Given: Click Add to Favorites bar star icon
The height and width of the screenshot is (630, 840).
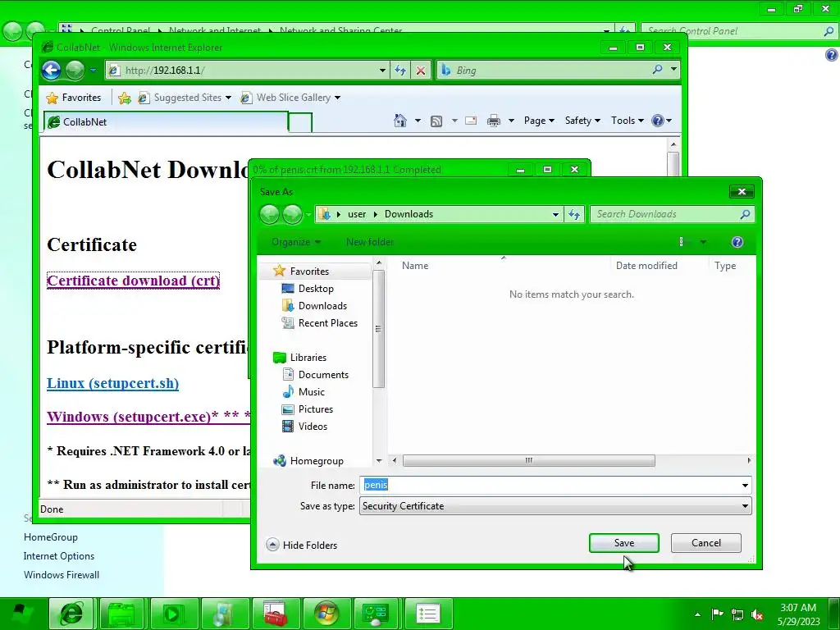Looking at the screenshot, I should click(125, 98).
